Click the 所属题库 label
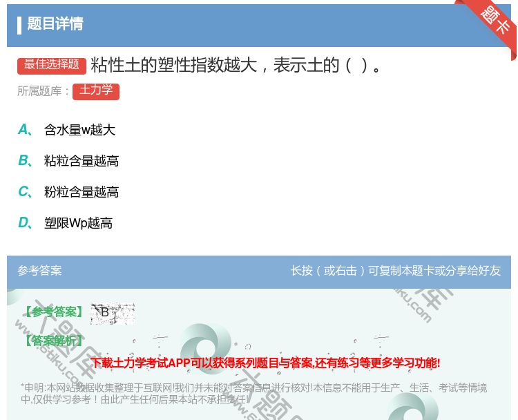The height and width of the screenshot is (420, 518). click(x=43, y=91)
